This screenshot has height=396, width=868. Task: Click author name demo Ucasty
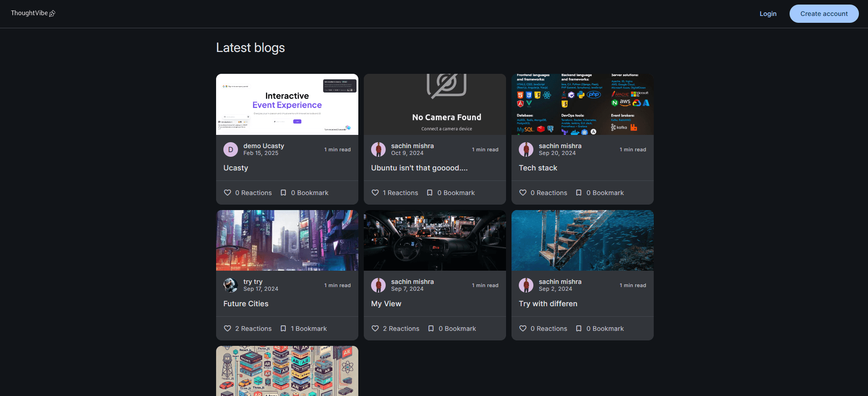(263, 146)
